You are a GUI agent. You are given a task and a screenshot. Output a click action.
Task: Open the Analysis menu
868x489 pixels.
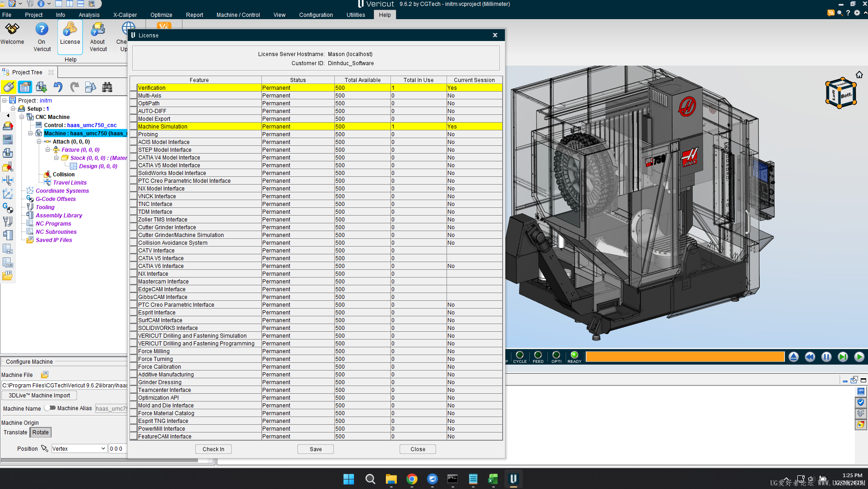click(89, 15)
